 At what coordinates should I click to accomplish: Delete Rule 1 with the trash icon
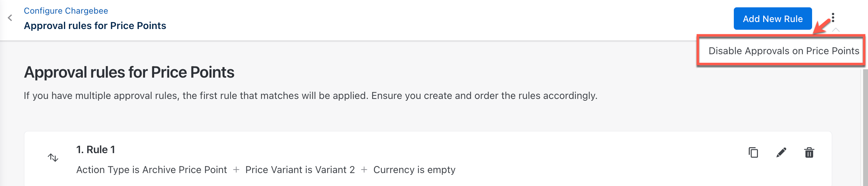click(x=809, y=152)
